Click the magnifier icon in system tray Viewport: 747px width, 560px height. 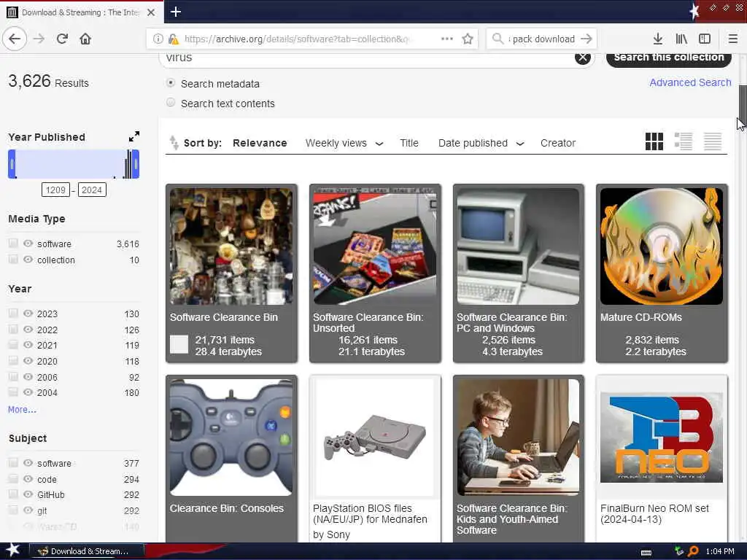[693, 551]
